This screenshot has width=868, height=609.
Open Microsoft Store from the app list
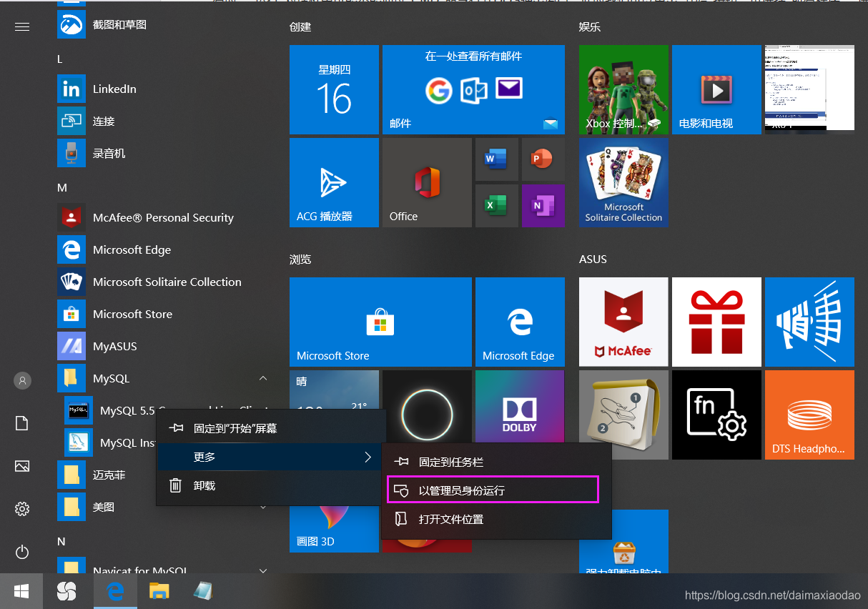[161, 314]
